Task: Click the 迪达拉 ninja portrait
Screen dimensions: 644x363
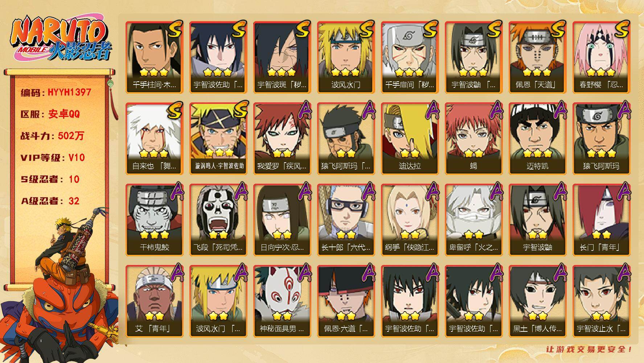Action: [410, 139]
